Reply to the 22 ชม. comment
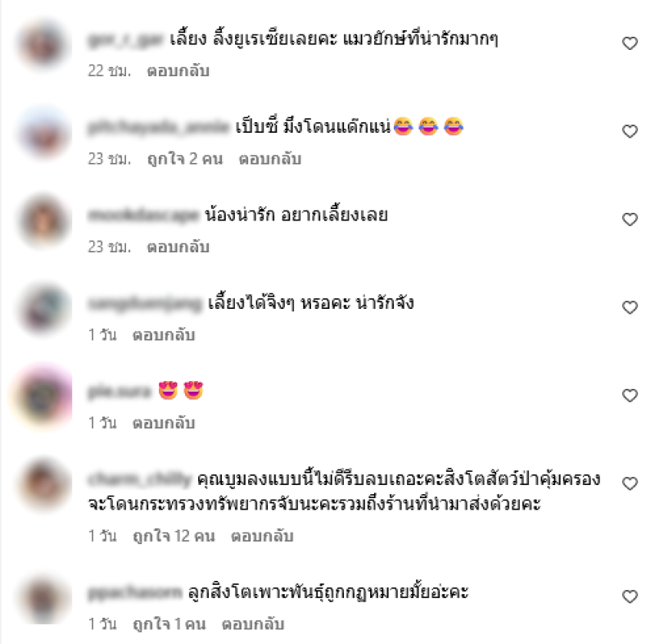Viewport: 655px width, 644px height. [x=178, y=71]
